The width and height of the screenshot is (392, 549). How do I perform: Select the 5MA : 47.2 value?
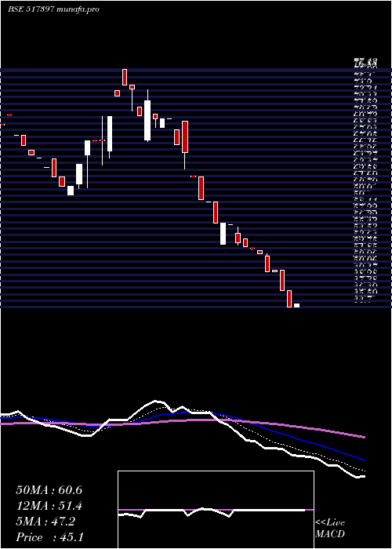[x=45, y=522]
